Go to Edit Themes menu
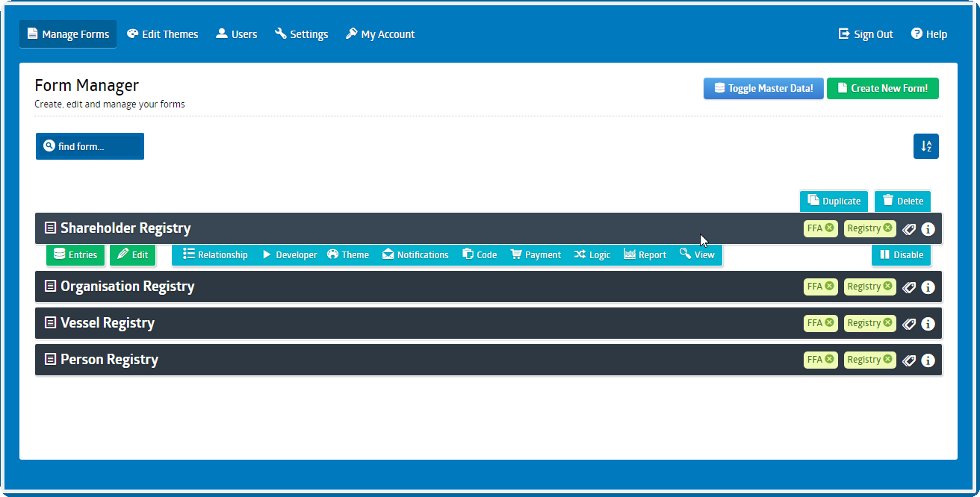The image size is (980, 497). (x=162, y=34)
